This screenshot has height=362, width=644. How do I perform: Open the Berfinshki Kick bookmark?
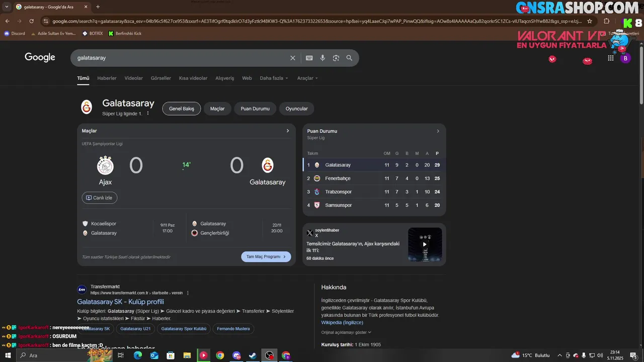tap(125, 33)
